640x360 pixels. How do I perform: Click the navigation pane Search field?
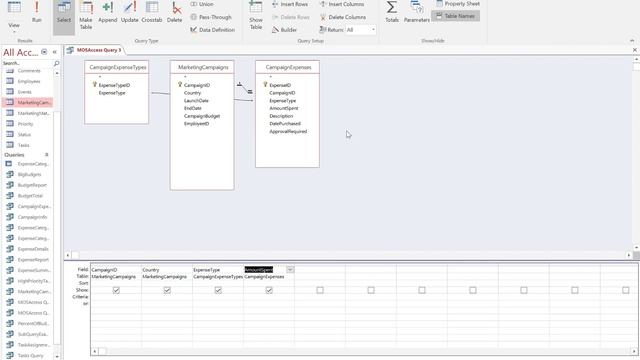(27, 63)
